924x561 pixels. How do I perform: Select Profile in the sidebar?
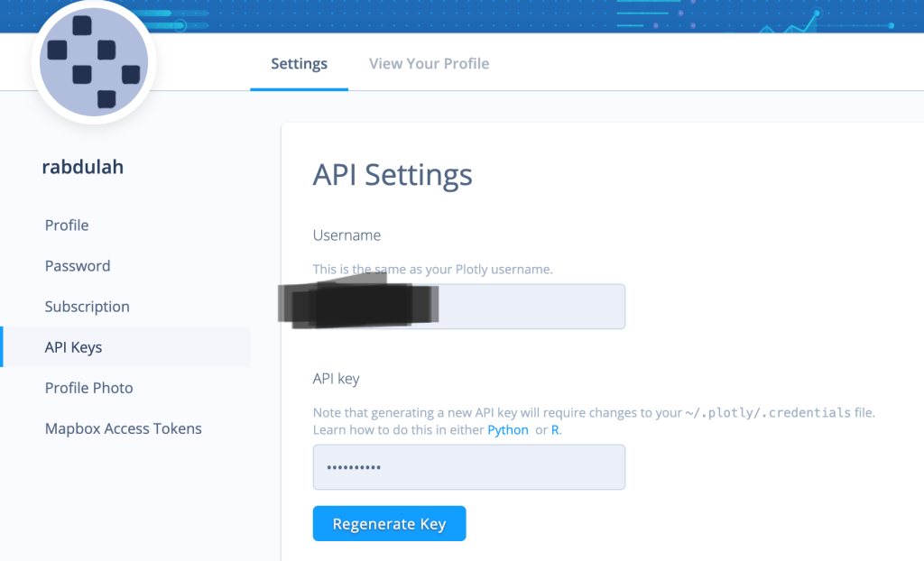pos(67,225)
